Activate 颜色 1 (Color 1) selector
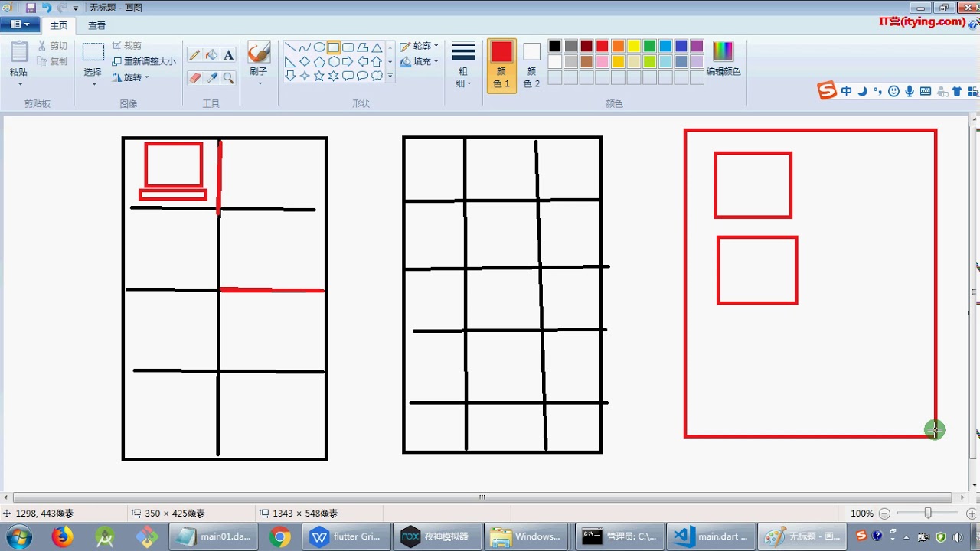Image resolution: width=980 pixels, height=551 pixels. 501,65
